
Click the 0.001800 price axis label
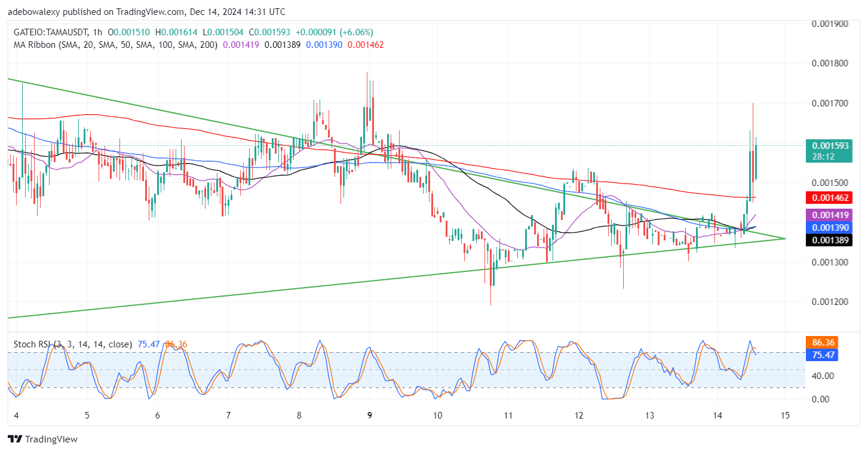point(830,63)
